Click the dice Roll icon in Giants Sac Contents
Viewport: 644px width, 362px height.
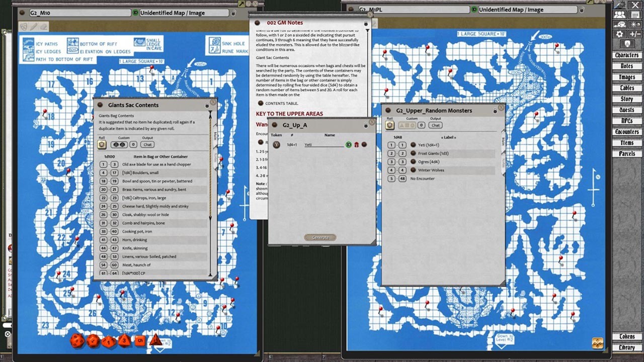tap(102, 144)
